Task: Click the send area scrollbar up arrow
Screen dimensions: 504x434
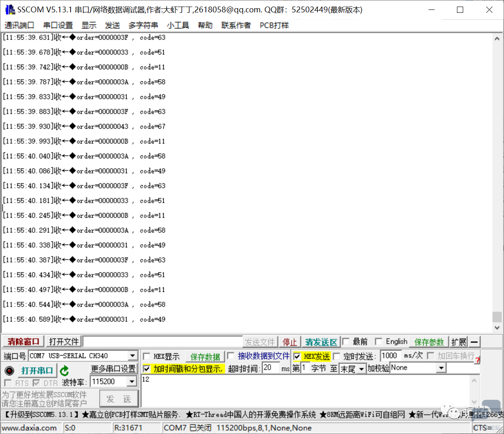Action: point(474,381)
